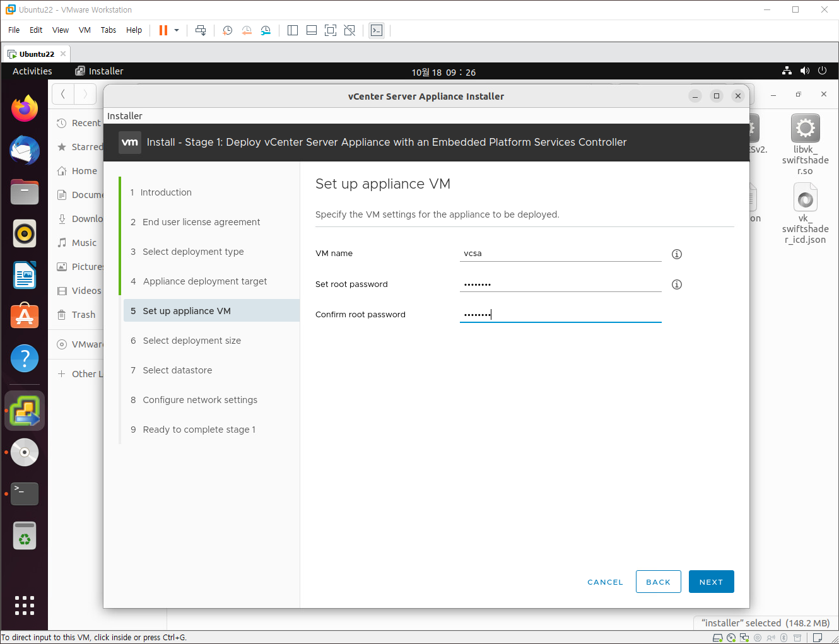Open the VM menu
This screenshot has height=644, width=839.
(x=85, y=30)
